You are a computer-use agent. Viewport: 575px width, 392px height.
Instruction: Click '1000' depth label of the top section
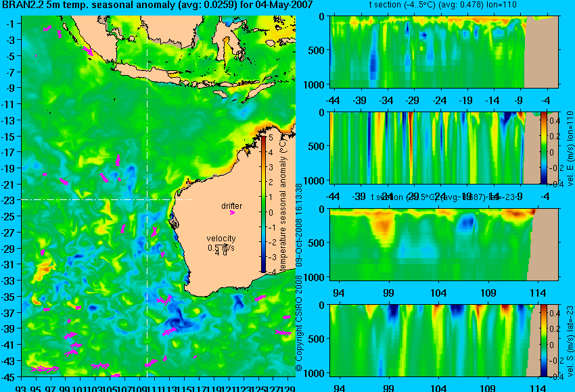pos(314,85)
